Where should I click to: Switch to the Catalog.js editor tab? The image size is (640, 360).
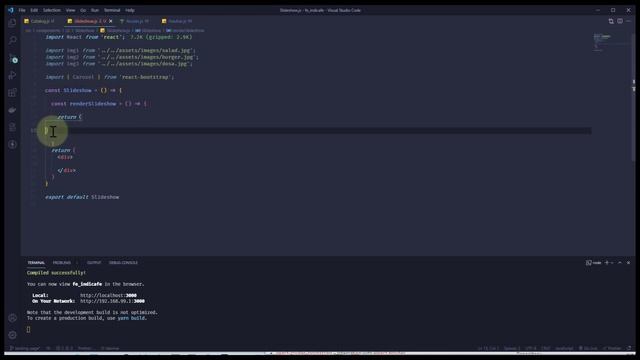click(40, 21)
